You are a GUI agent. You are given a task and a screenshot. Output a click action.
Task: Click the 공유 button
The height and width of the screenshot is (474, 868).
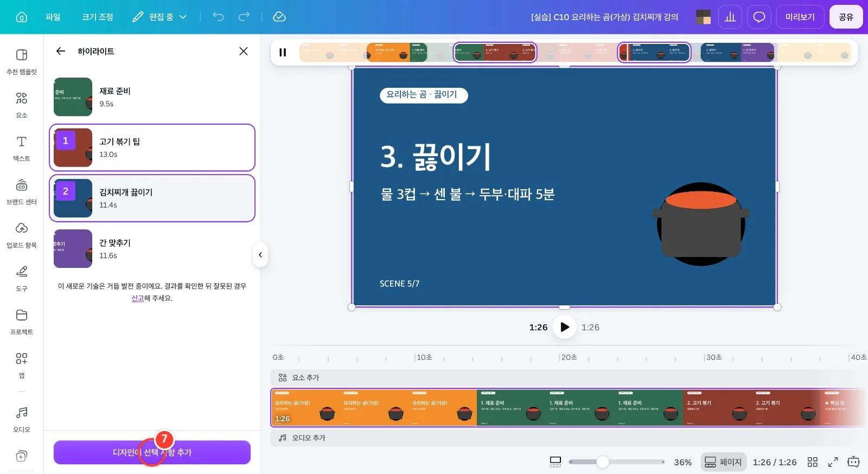point(846,17)
